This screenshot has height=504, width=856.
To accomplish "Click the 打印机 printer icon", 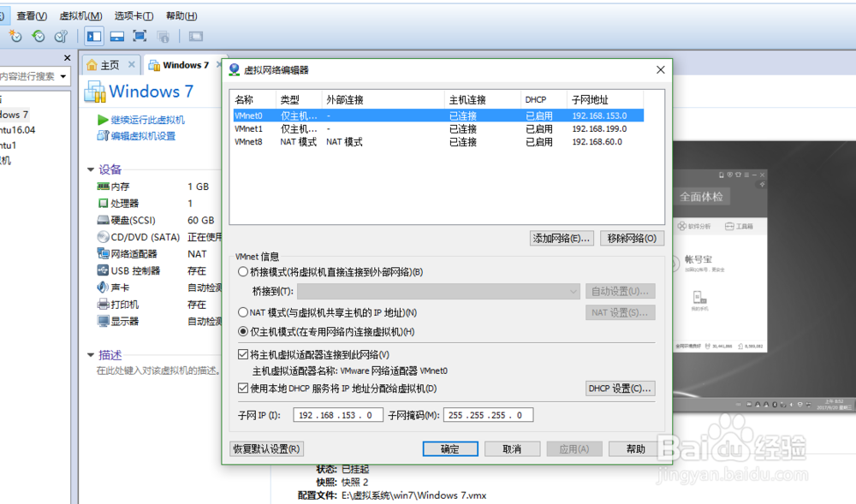I will click(x=103, y=305).
